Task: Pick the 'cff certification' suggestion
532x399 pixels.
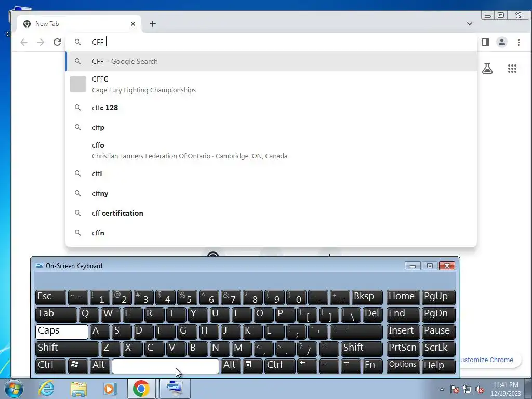Action: click(271, 213)
